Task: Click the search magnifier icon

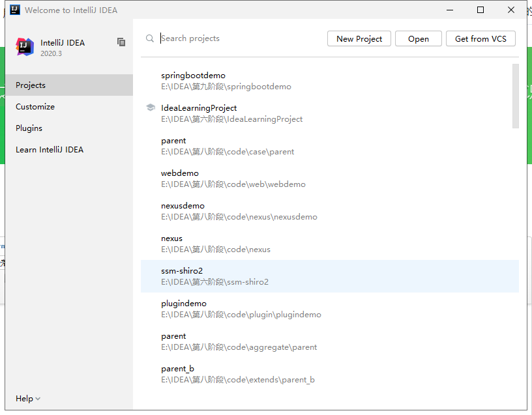Action: [x=150, y=38]
